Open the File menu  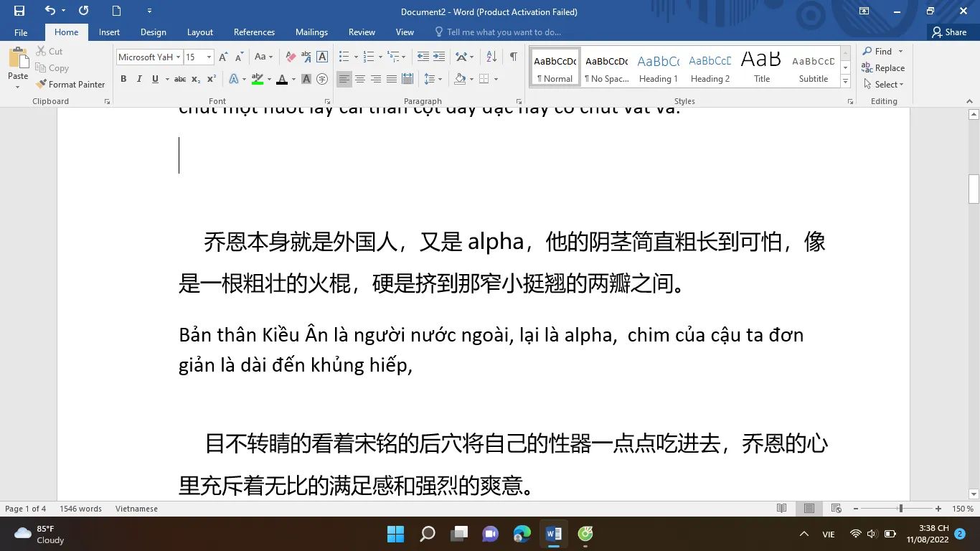tap(21, 32)
